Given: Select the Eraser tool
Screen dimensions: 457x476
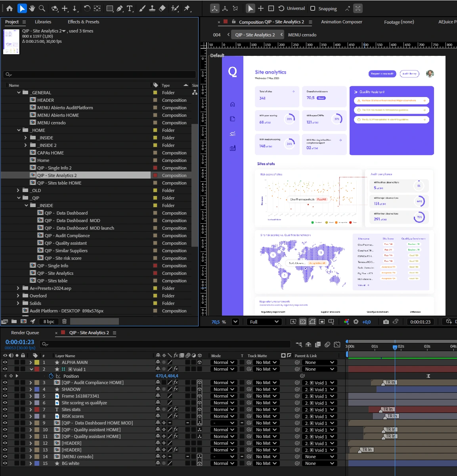Looking at the screenshot, I should coord(162,8).
